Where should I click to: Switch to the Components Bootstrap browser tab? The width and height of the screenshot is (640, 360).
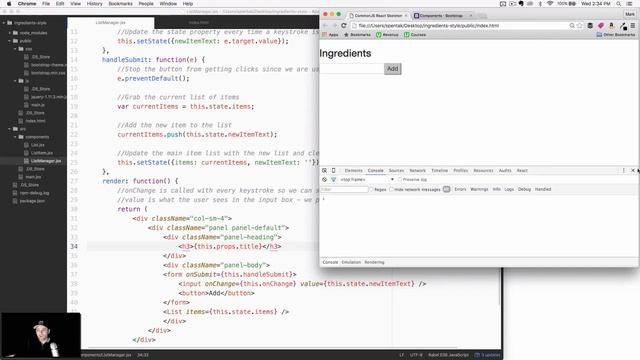pyautogui.click(x=443, y=16)
